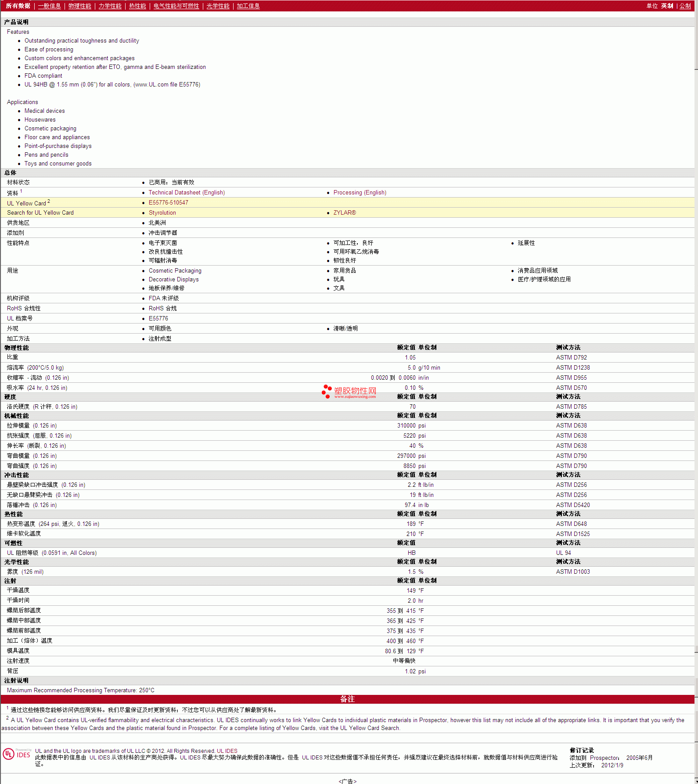Click 'FDA 未评级' in the agency rating row
Screen dimensions: 698x784
(x=164, y=298)
